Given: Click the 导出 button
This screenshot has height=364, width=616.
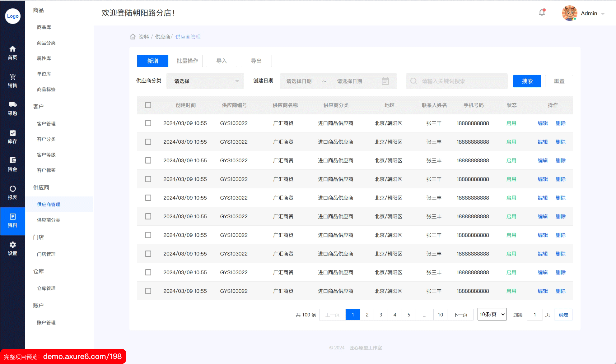Looking at the screenshot, I should (x=256, y=61).
